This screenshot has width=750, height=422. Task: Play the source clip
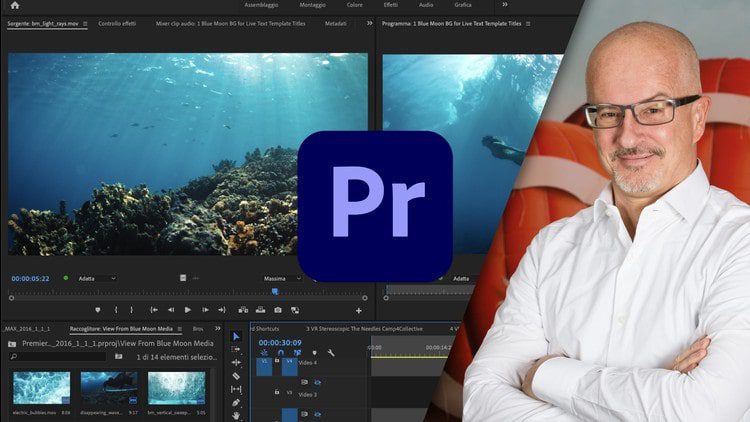188,310
